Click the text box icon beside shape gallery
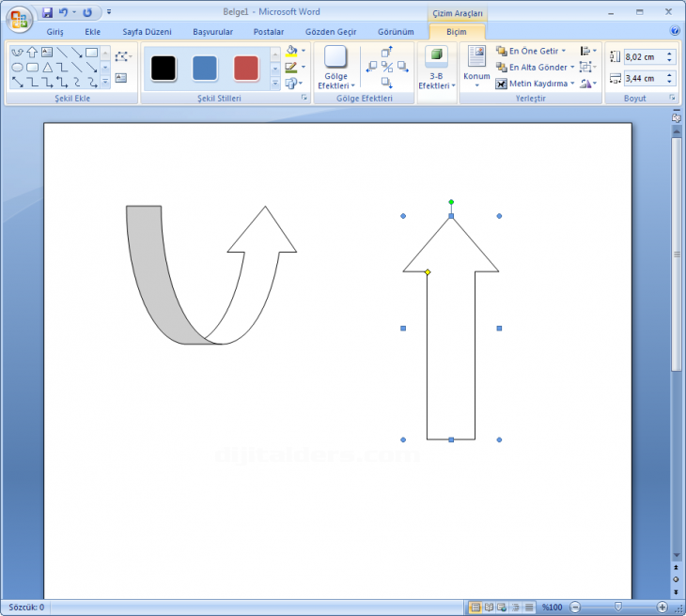This screenshot has width=686, height=616. [120, 78]
